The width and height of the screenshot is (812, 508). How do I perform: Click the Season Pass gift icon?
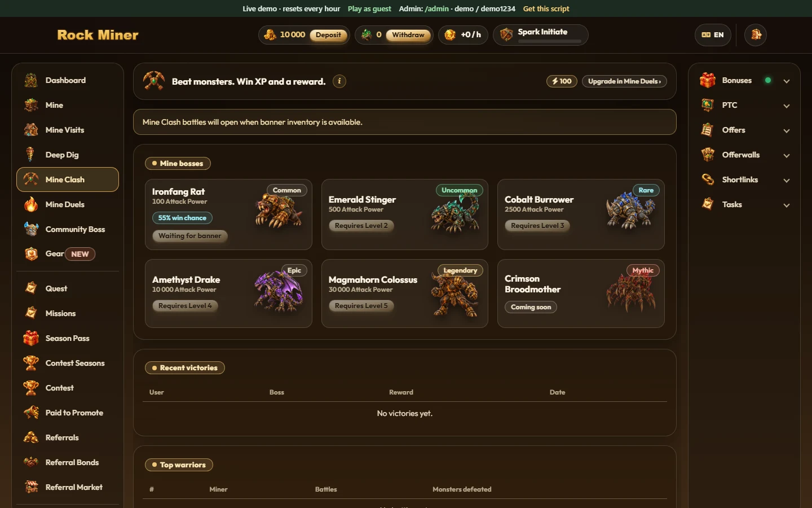click(x=31, y=338)
